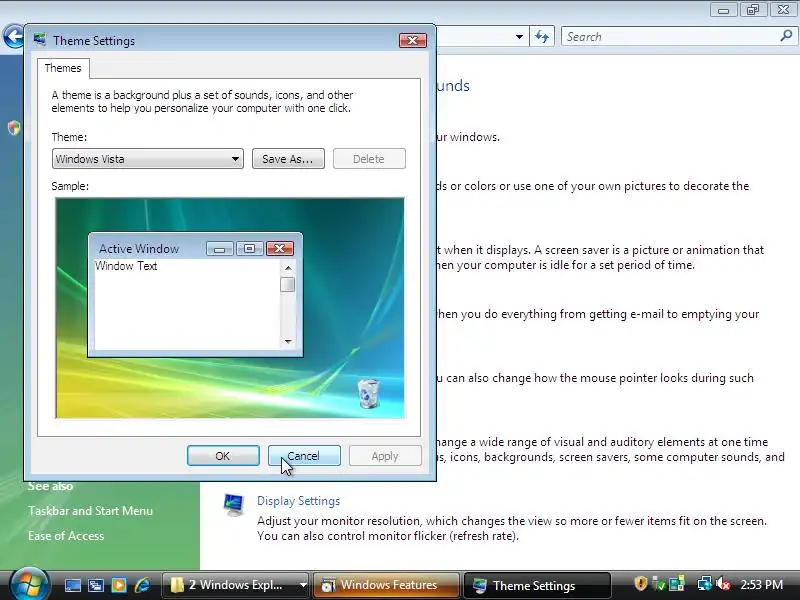Click the Active Window sample title

[139, 248]
